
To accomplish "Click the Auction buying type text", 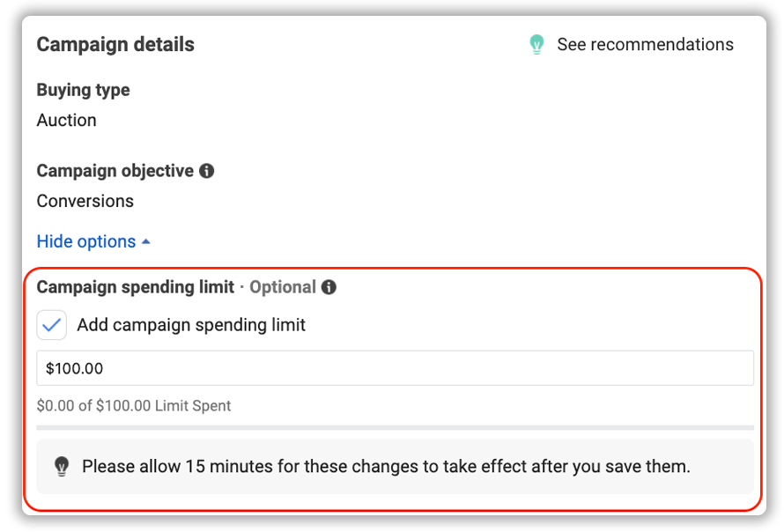I will [66, 120].
